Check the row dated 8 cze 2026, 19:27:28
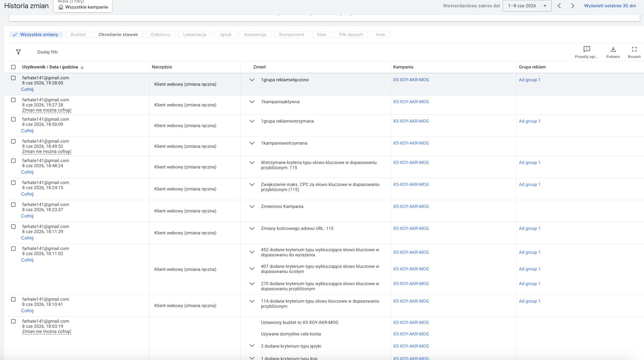644x360 pixels. click(x=13, y=100)
